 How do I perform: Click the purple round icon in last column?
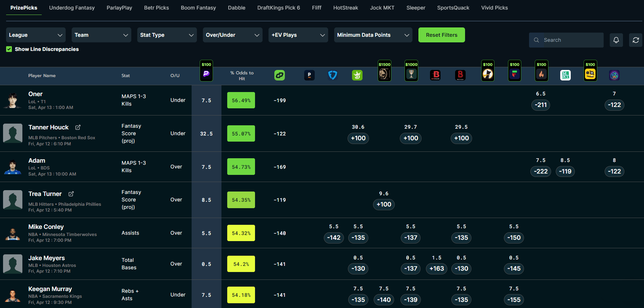coord(614,75)
